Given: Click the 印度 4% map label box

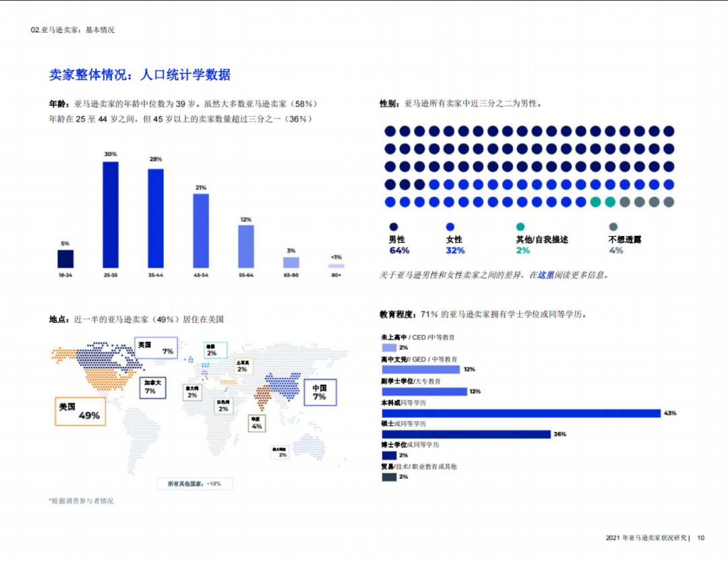Looking at the screenshot, I should tap(256, 423).
